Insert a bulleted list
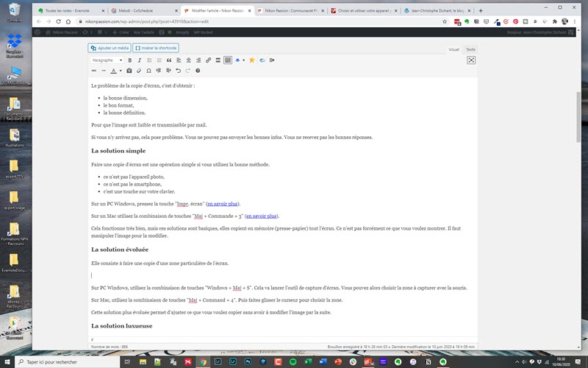 pyautogui.click(x=149, y=60)
